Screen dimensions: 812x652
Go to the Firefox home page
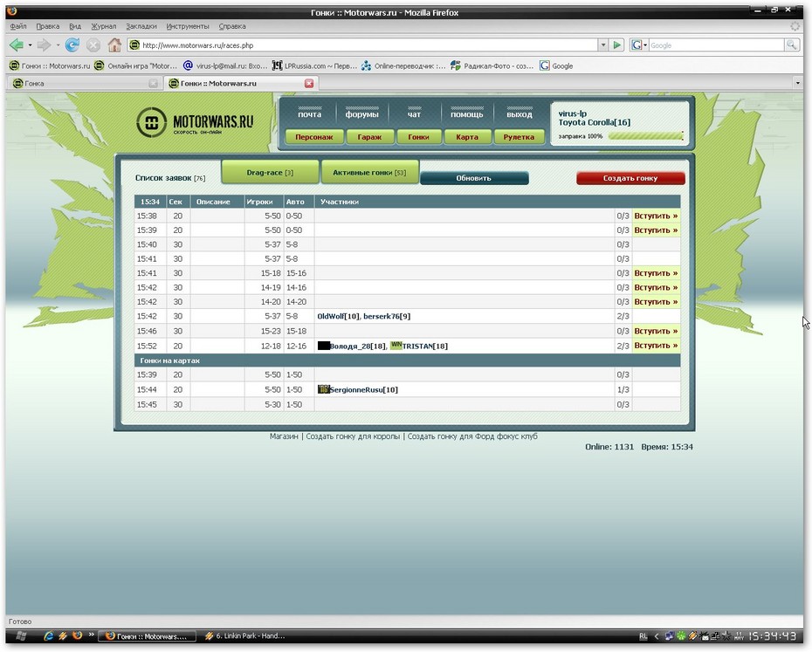point(114,45)
